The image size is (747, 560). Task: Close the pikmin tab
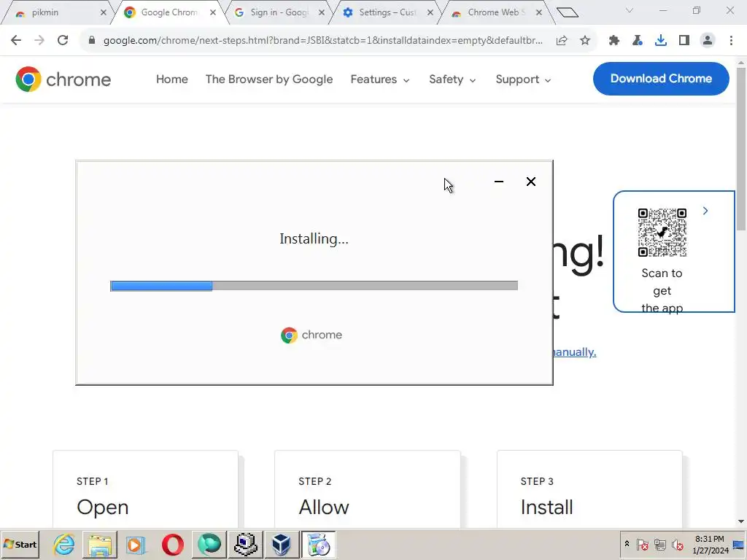pyautogui.click(x=104, y=12)
